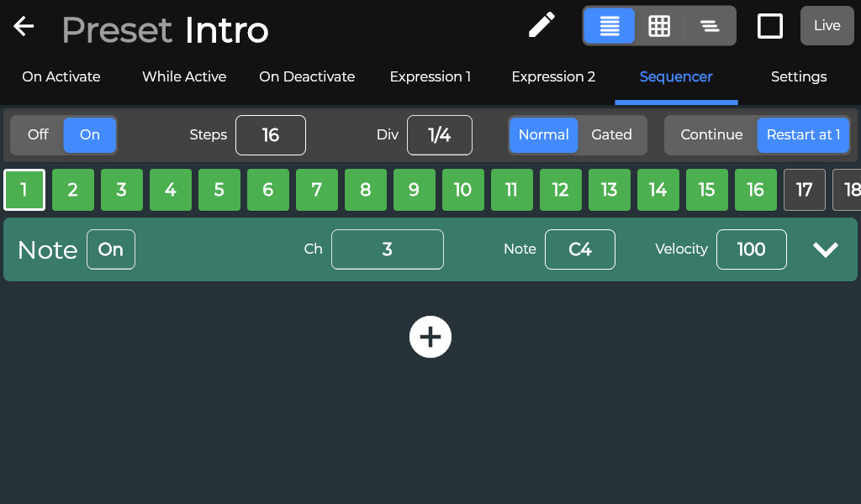Click the Steps 16 field
This screenshot has height=504, width=861.
(x=270, y=135)
